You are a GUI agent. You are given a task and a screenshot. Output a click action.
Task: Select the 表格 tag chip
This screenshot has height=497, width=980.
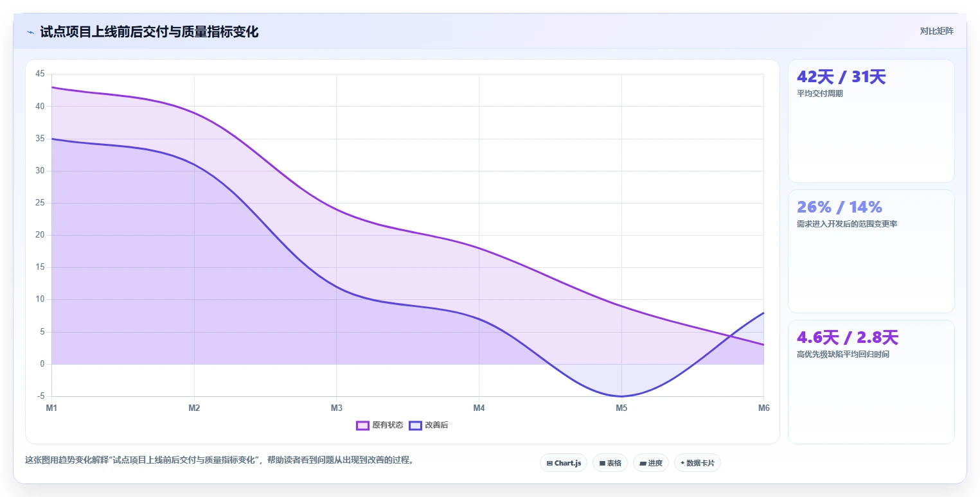point(610,463)
